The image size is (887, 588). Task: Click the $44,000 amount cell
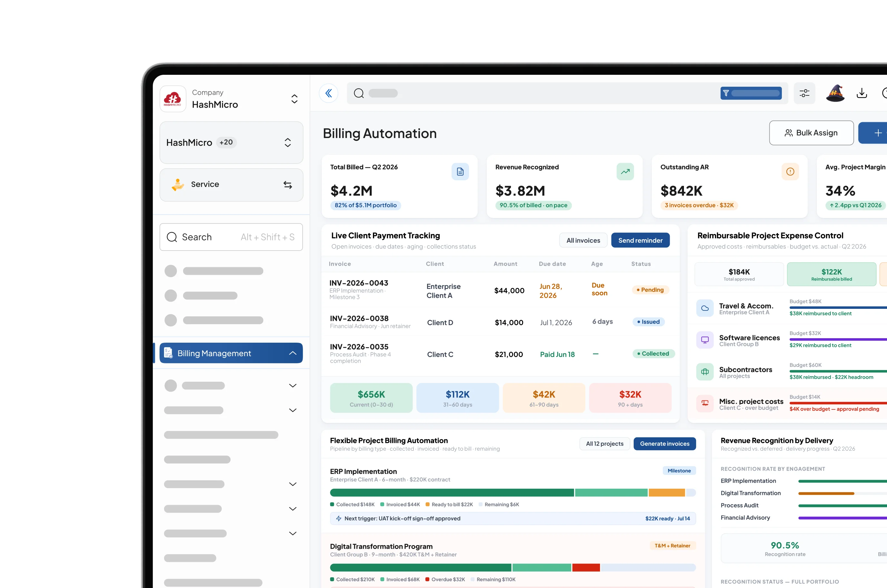point(509,291)
